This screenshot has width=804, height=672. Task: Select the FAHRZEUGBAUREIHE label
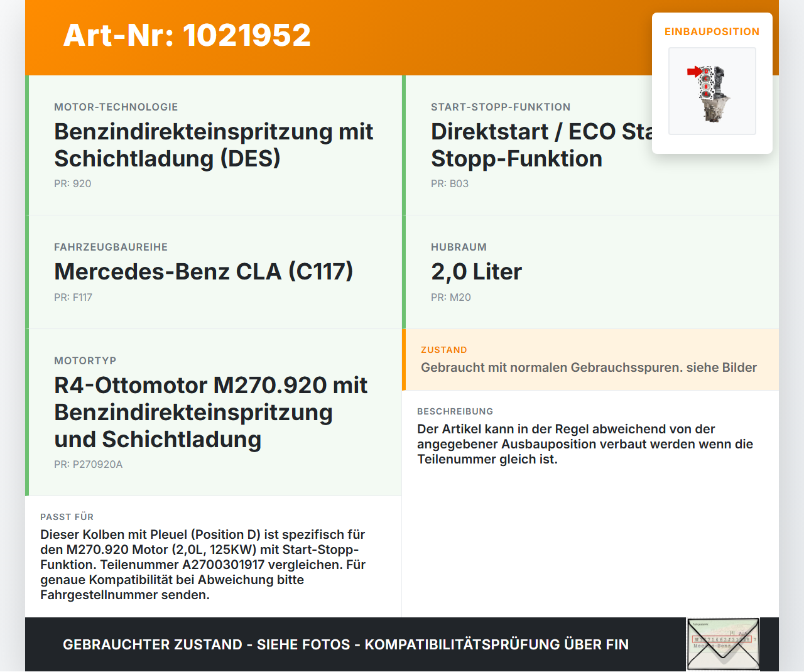(x=111, y=247)
